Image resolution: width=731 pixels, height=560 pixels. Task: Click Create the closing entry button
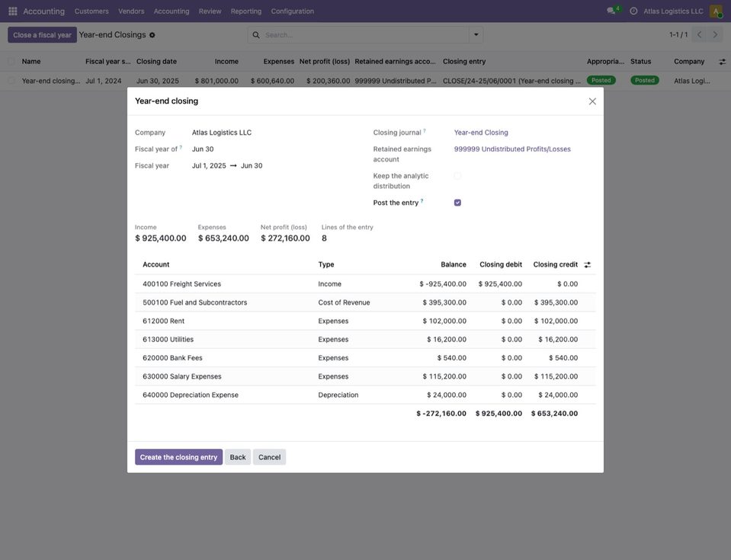178,457
